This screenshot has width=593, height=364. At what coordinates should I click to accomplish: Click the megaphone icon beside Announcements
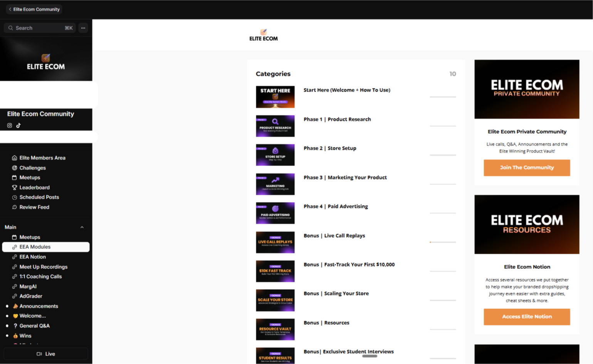point(15,306)
